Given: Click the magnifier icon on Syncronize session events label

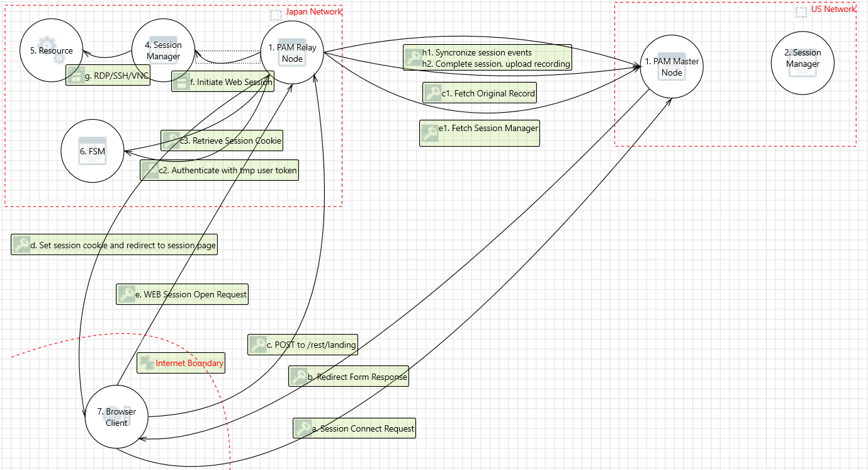Looking at the screenshot, I should tap(412, 57).
